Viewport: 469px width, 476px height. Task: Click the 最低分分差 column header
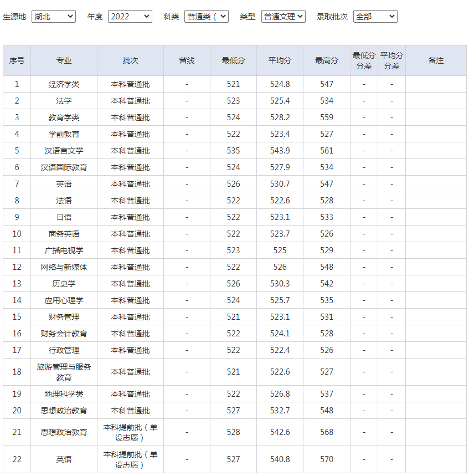click(x=364, y=60)
